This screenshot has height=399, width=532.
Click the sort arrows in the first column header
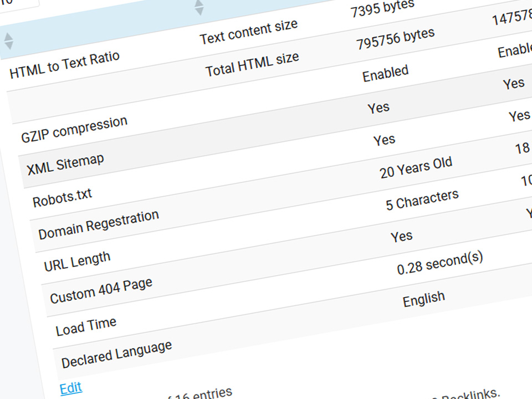coord(8,42)
